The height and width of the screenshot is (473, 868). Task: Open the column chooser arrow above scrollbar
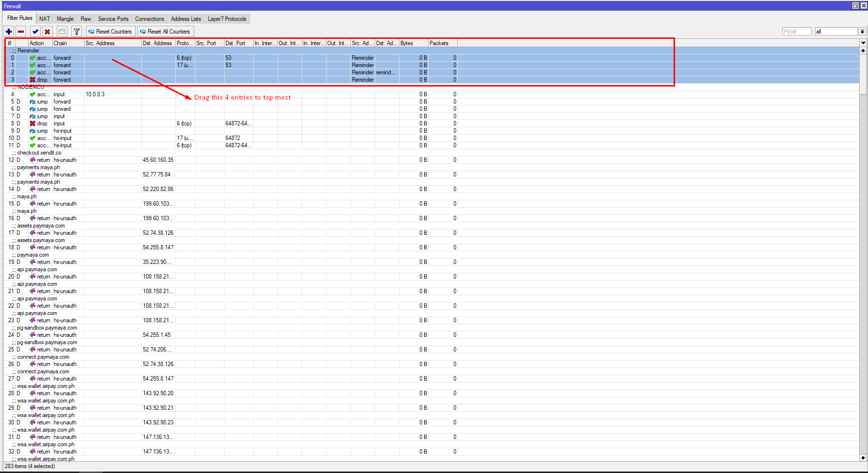[x=863, y=43]
